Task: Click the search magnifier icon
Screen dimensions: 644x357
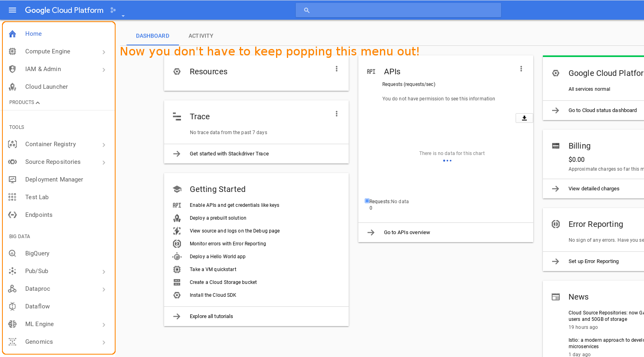Action: pyautogui.click(x=307, y=10)
